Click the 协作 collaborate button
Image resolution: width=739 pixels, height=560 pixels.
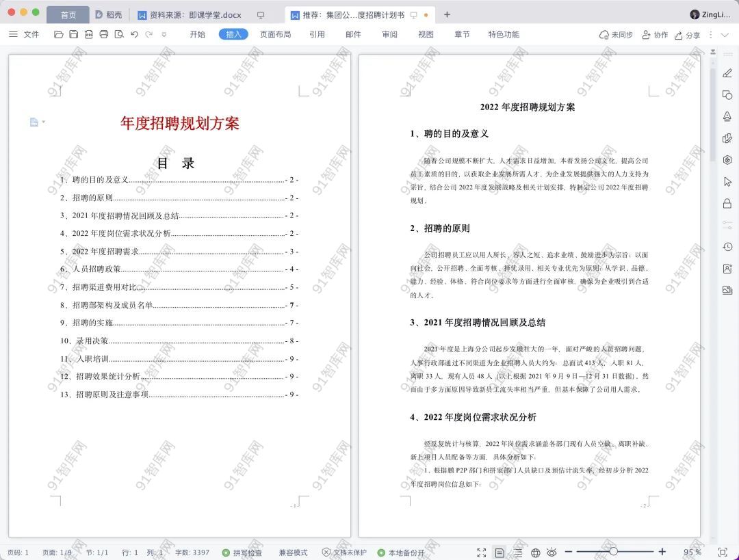[654, 35]
